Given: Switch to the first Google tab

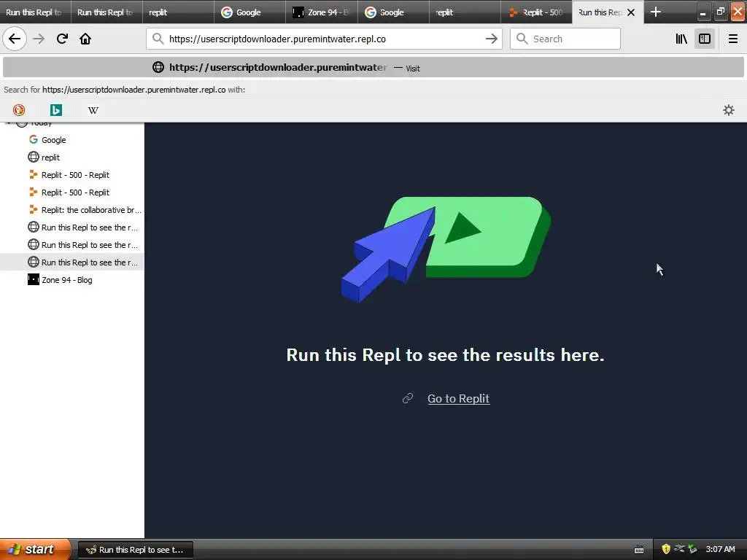Looking at the screenshot, I should pos(249,12).
